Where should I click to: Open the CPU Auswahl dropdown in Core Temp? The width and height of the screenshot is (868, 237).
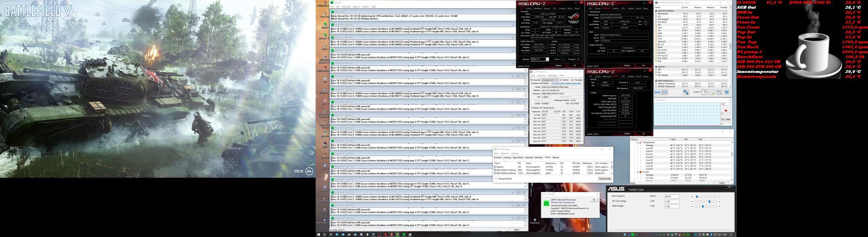click(550, 80)
